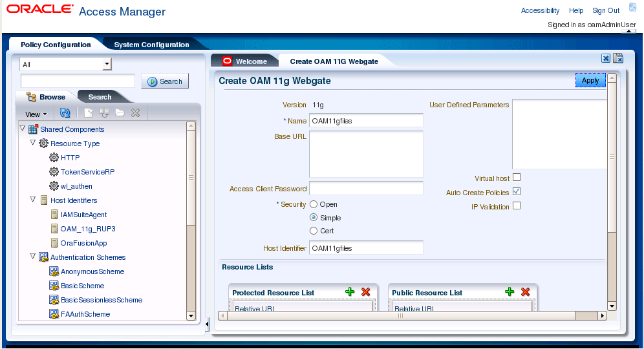Click the form's horizontal scrollbar thumb
The image size is (644, 349).
400,316
